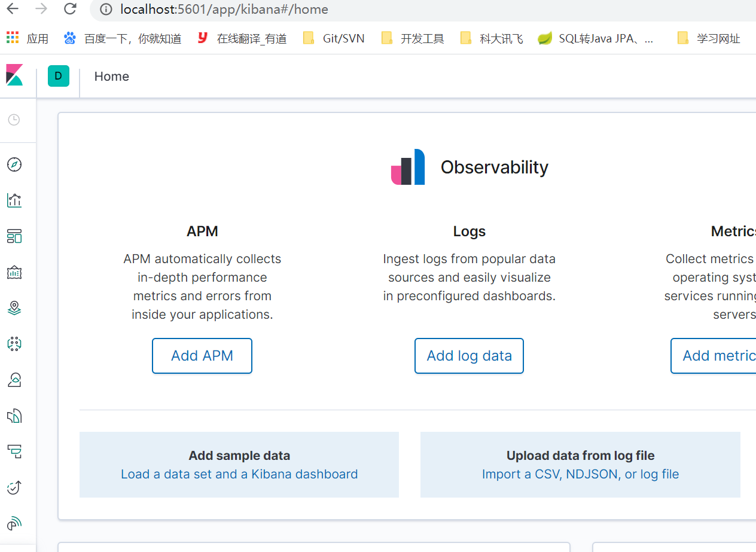
Task: Click the Kibana logo in the header
Action: pyautogui.click(x=14, y=75)
